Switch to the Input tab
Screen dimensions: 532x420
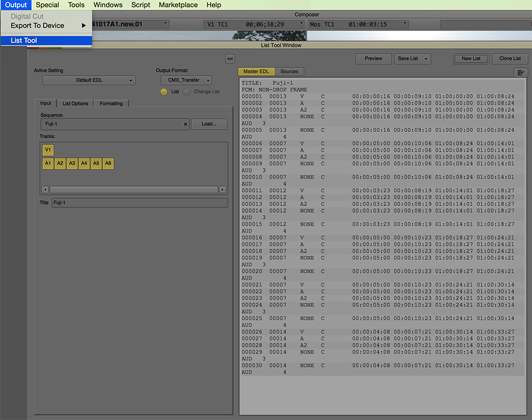pos(45,104)
